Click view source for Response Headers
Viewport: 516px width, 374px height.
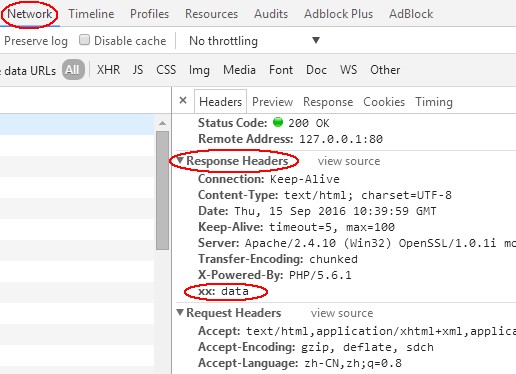point(349,161)
